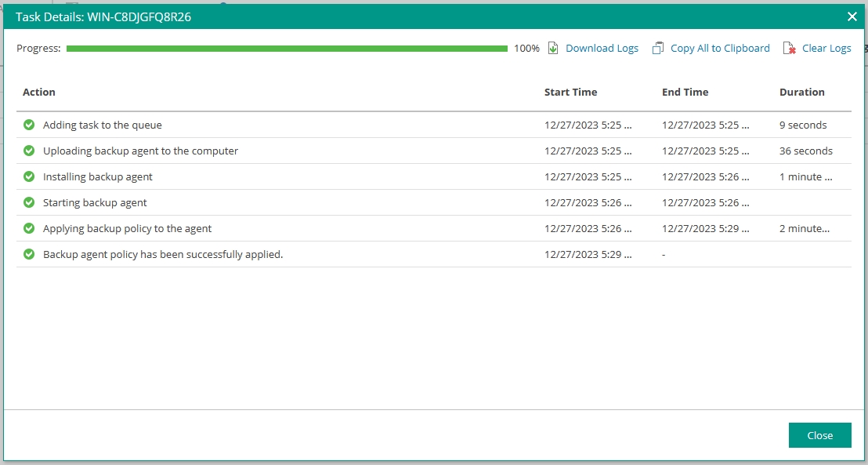
Task: Select Copy All to Clipboard link
Action: (x=720, y=49)
